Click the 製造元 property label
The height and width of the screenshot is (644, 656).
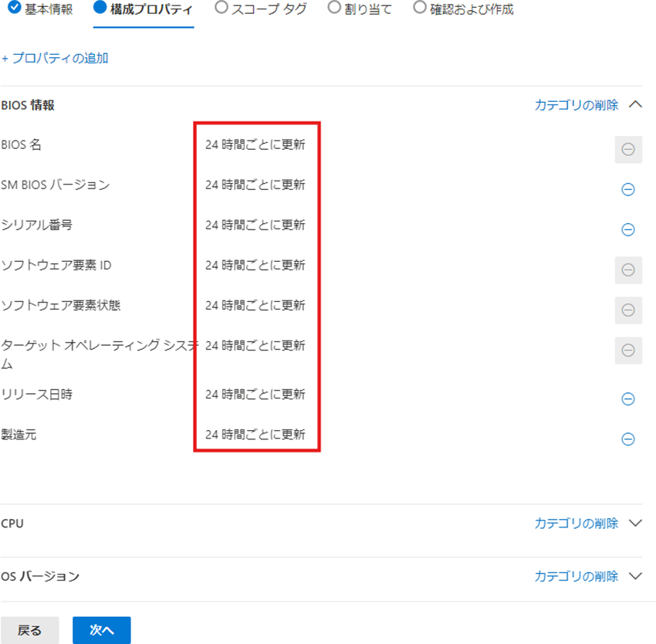click(x=19, y=434)
